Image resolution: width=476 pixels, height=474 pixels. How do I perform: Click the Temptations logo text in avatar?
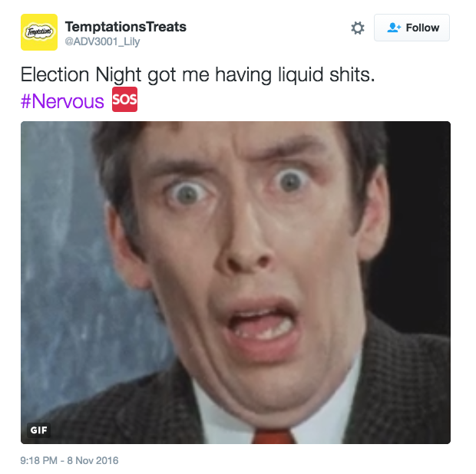pos(39,32)
